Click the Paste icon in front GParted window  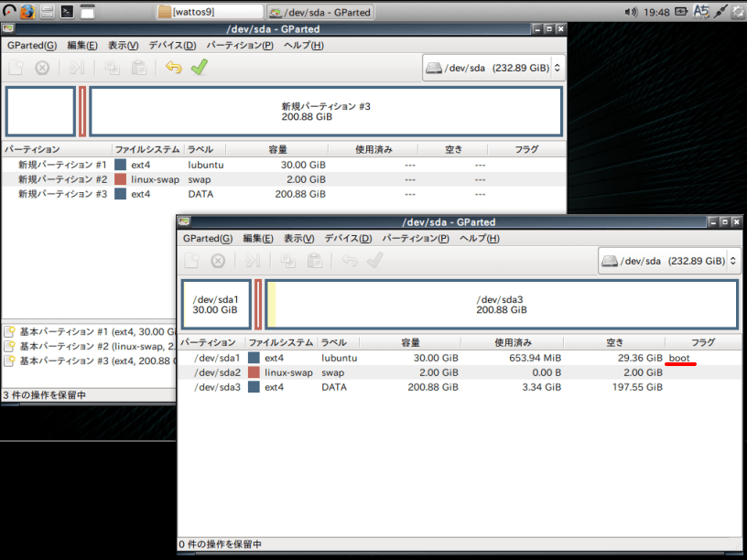pos(314,261)
